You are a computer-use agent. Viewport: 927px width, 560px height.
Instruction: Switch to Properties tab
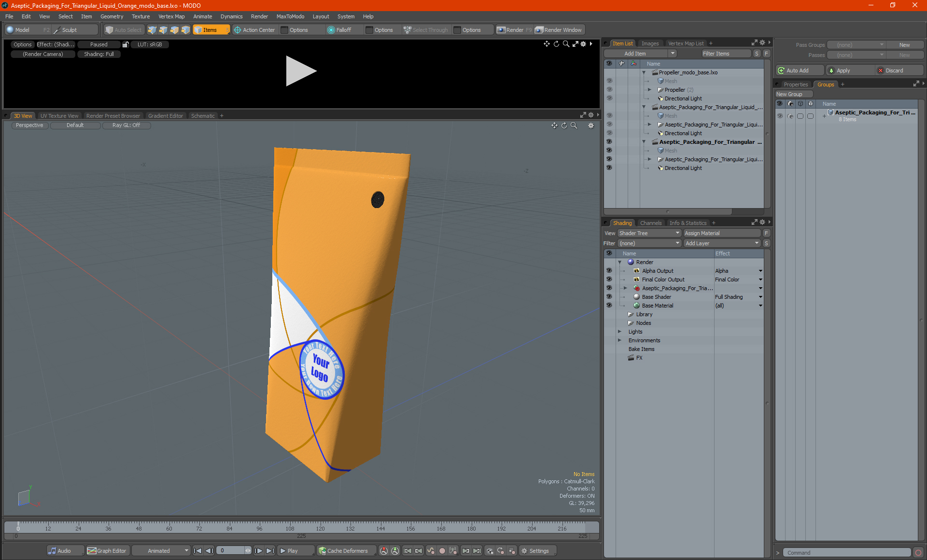[x=795, y=84]
